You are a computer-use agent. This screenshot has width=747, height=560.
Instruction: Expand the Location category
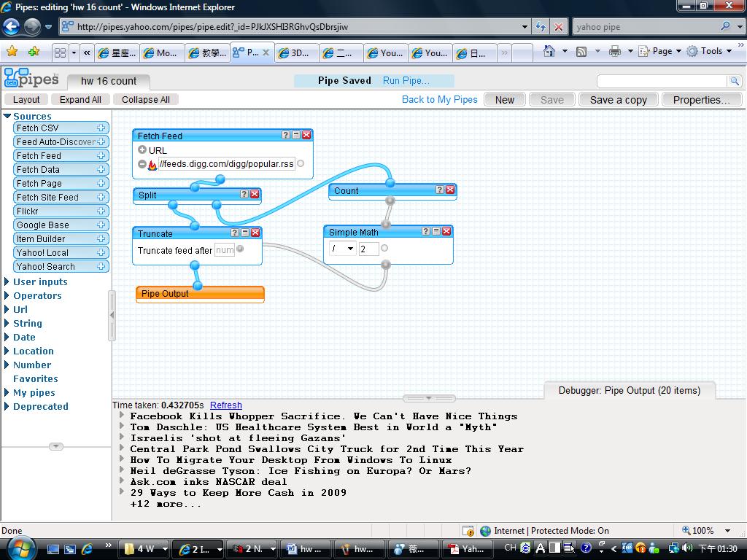pos(7,351)
